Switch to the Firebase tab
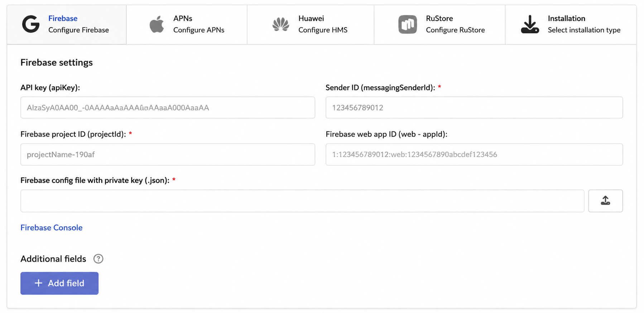The height and width of the screenshot is (313, 644). coord(67,24)
